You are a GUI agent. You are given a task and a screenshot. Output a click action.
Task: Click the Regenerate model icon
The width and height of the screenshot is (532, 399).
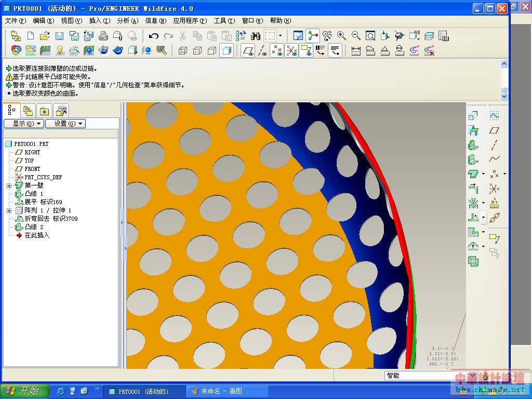click(241, 36)
